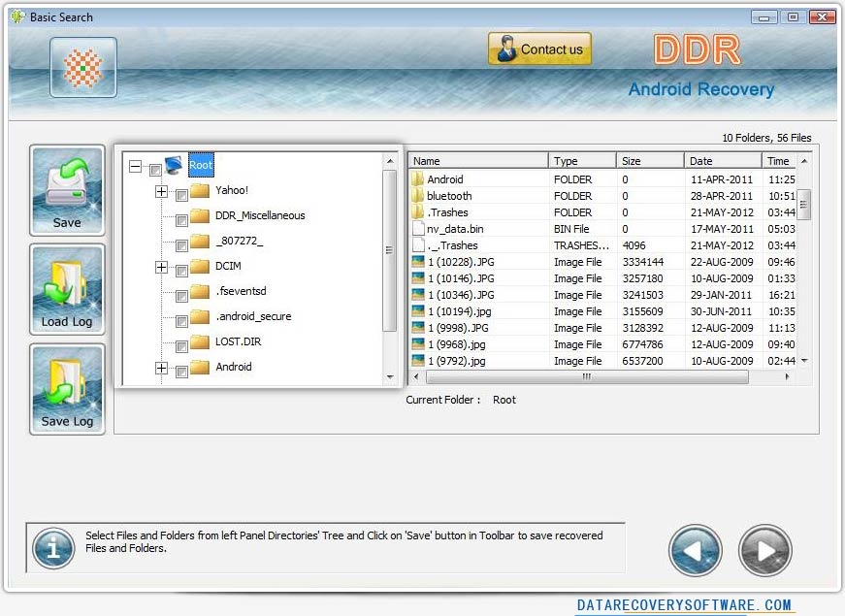Open the Load Log button

tap(67, 289)
